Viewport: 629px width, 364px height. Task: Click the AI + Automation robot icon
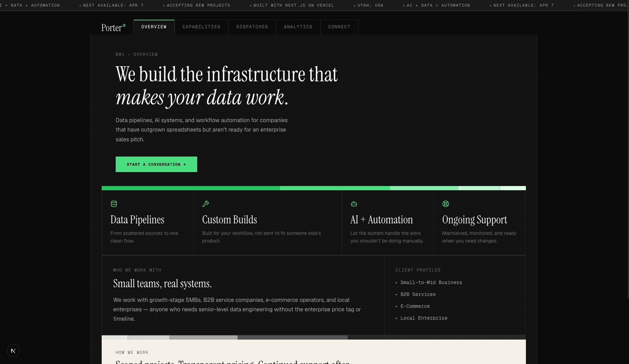point(354,204)
